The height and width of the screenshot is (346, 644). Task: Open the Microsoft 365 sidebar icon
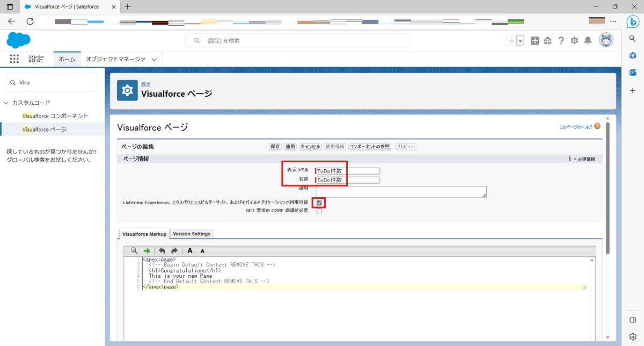(x=633, y=56)
